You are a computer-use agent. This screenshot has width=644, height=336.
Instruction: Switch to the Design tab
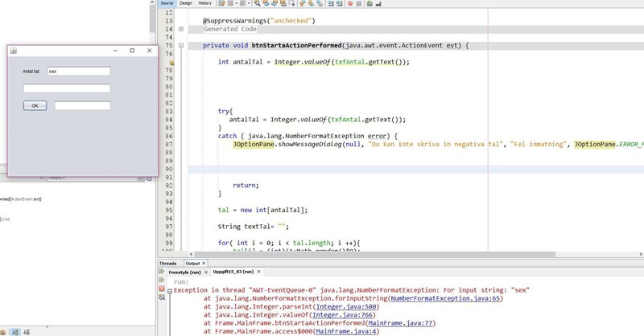(x=185, y=4)
